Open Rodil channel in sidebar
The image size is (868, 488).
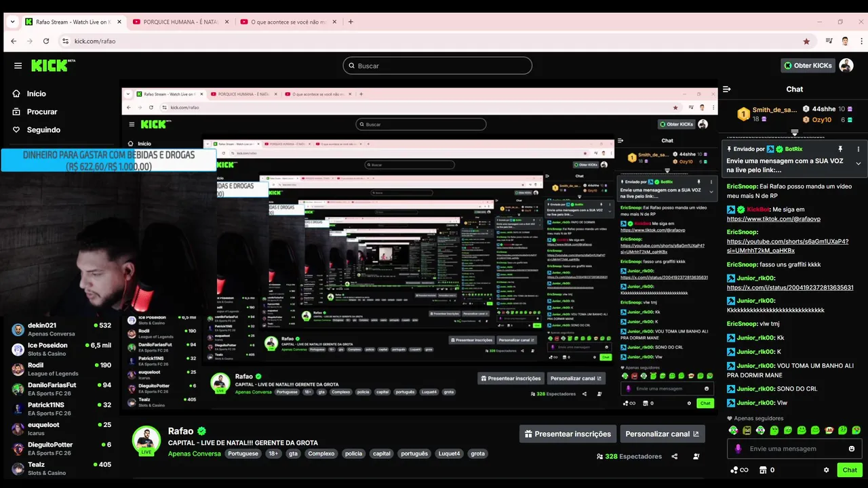(61, 369)
